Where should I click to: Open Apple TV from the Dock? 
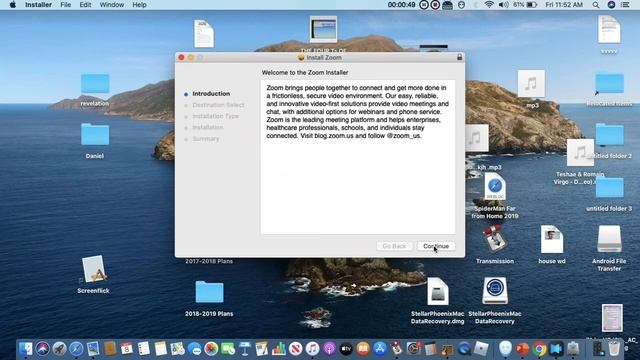point(346,349)
